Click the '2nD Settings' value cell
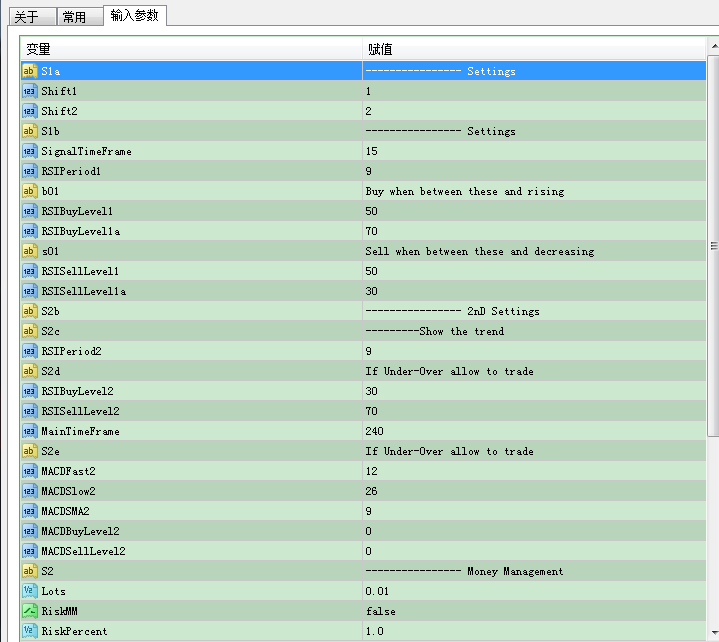The image size is (719, 642). click(534, 311)
